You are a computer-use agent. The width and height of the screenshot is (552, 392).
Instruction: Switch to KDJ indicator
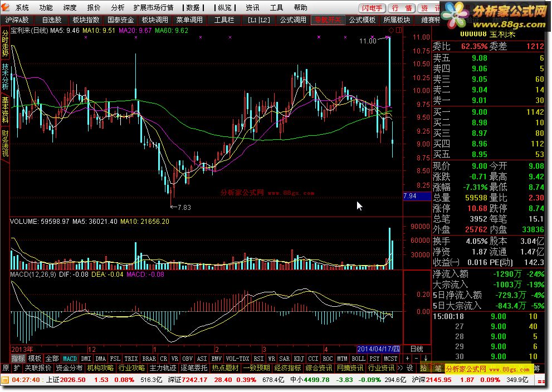299,359
